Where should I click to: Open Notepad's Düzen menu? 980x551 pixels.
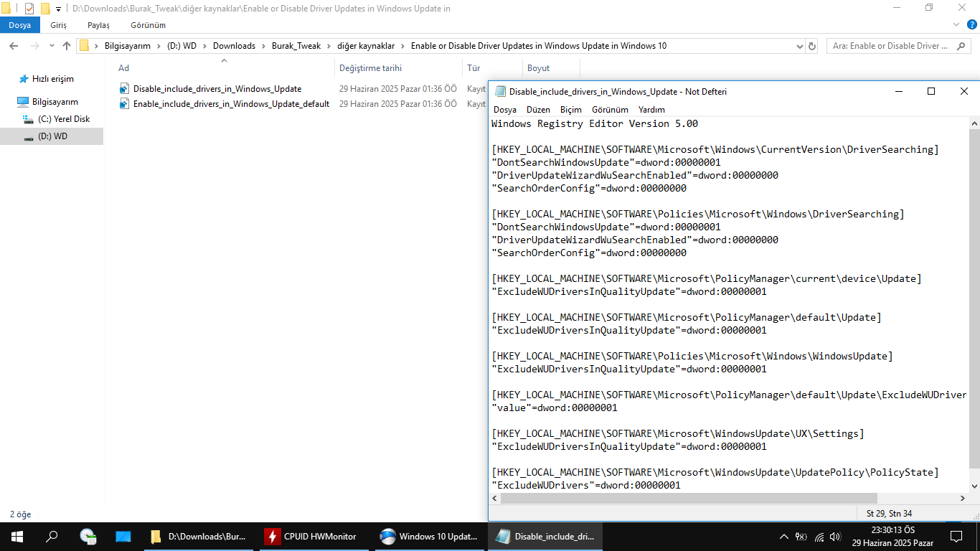click(x=538, y=110)
